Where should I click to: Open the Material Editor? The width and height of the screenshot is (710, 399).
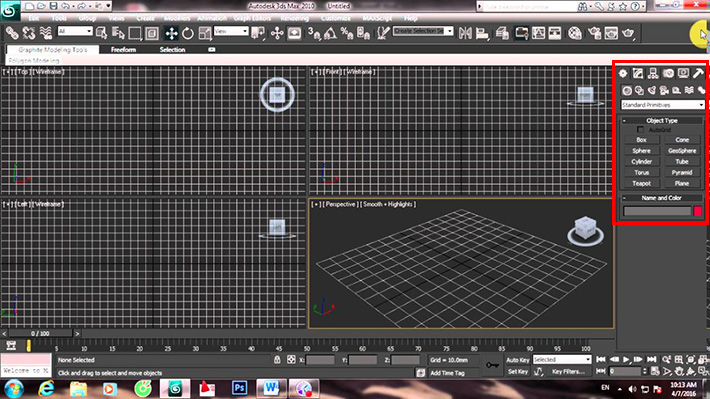point(575,33)
